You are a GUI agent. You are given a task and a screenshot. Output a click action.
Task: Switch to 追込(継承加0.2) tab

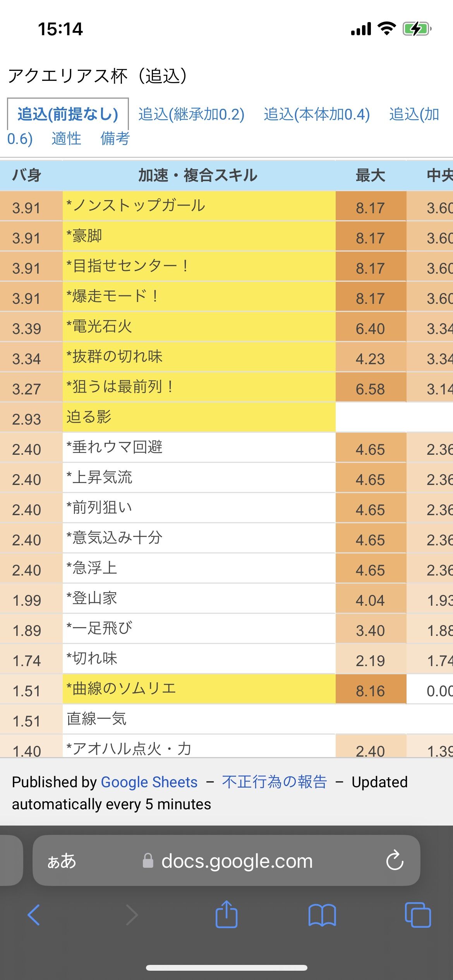click(191, 114)
